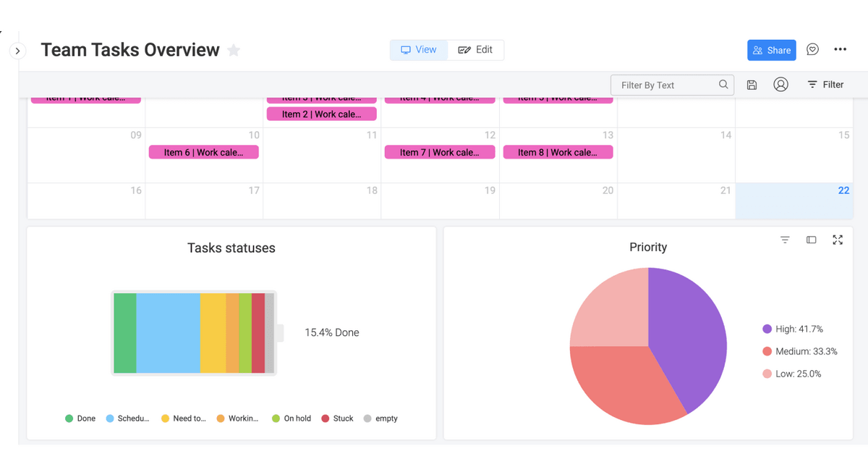Viewport: 868px width, 475px height.
Task: Open the person filter avatar icon
Action: point(780,85)
